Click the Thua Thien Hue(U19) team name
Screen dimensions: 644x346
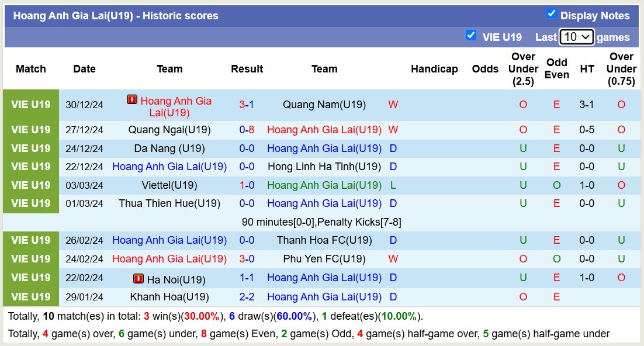coord(169,203)
